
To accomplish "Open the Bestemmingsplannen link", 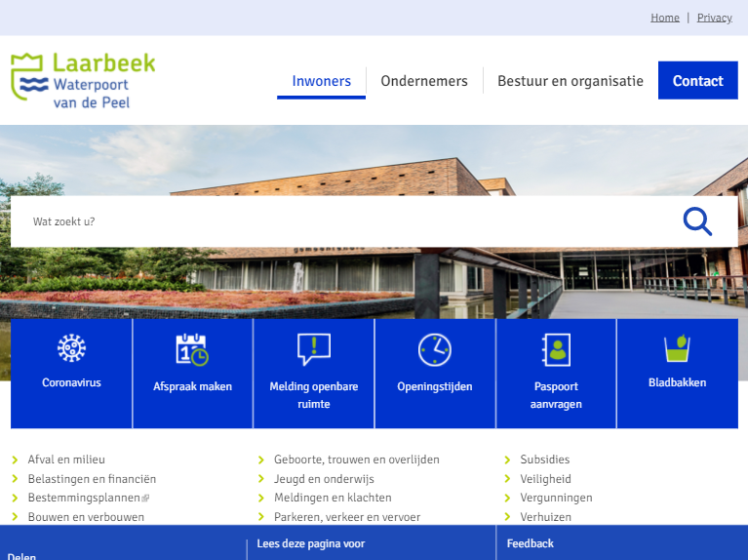I will pyautogui.click(x=84, y=498).
